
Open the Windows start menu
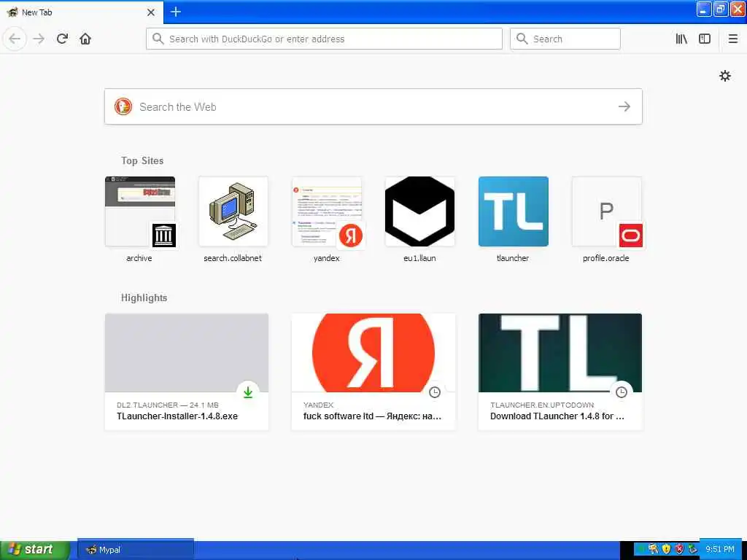tap(34, 550)
